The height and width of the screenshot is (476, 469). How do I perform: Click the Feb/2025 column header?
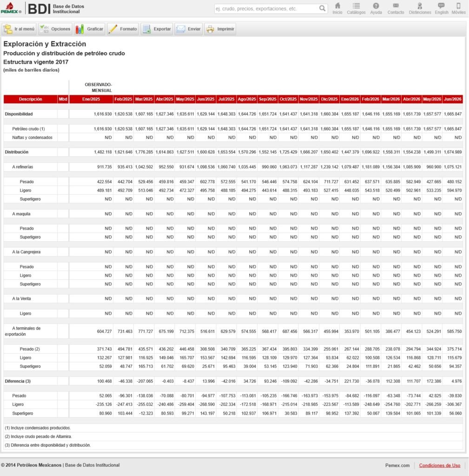coord(123,99)
